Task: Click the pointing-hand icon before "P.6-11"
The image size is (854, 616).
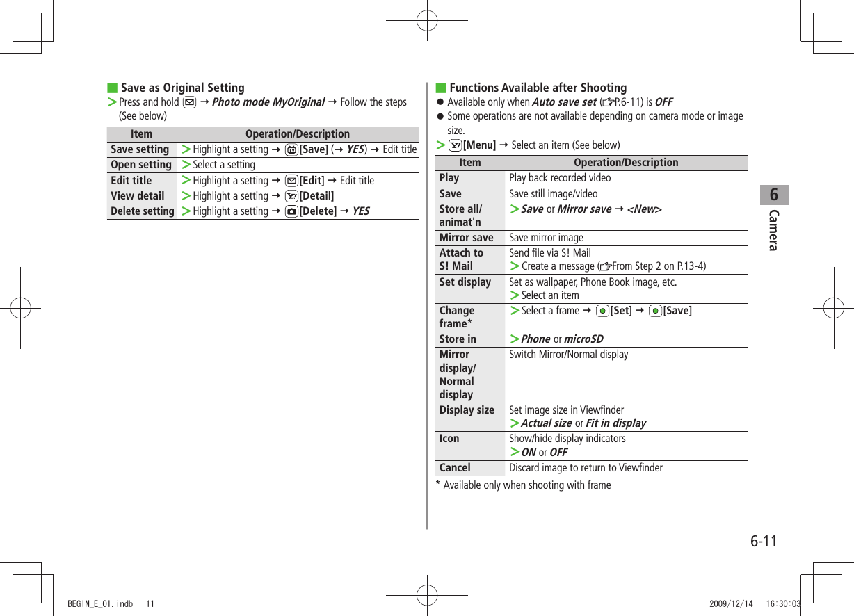Action: [x=608, y=102]
